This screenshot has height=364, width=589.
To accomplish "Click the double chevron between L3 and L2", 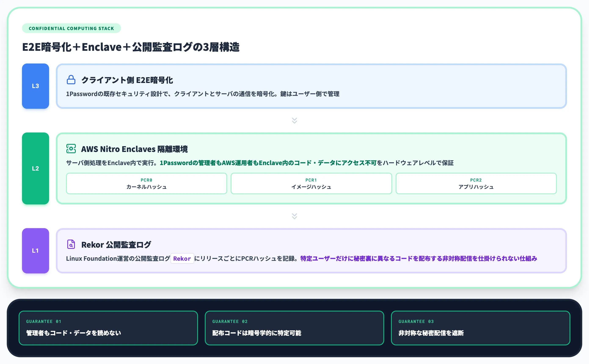I will [294, 120].
